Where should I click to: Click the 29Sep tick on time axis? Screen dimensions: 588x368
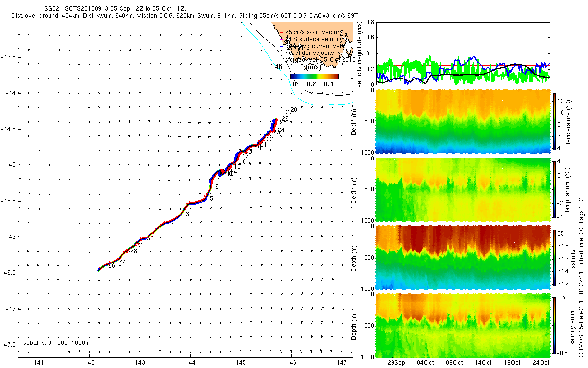coord(396,362)
